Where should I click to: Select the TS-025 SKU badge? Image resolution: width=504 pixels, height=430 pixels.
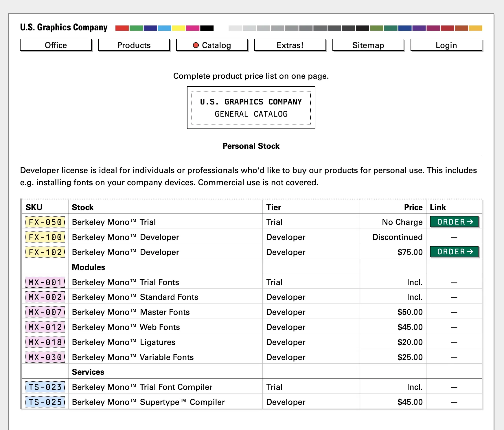point(45,402)
